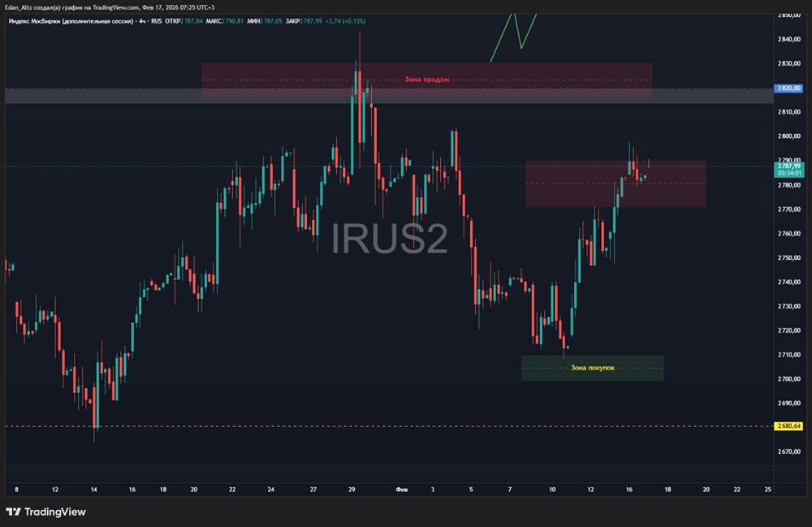This screenshot has width=812, height=527.
Task: Click the 2800,00 price scale label
Action: [788, 136]
